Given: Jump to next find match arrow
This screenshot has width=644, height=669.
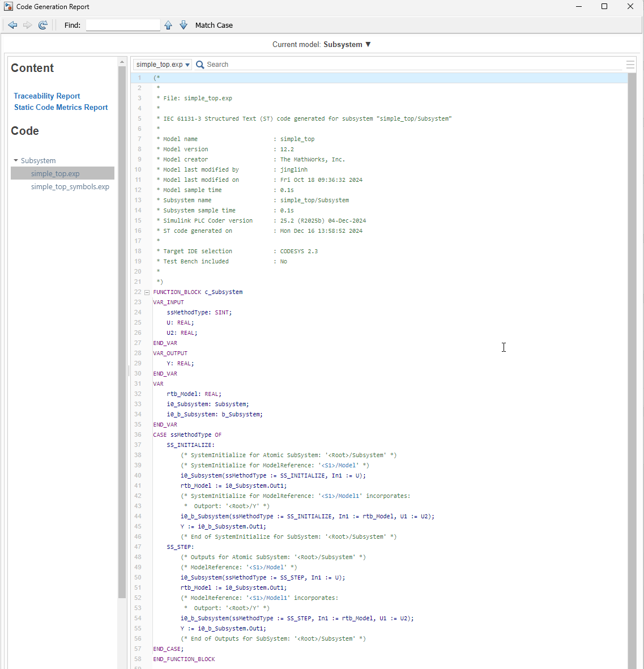Looking at the screenshot, I should 184,25.
